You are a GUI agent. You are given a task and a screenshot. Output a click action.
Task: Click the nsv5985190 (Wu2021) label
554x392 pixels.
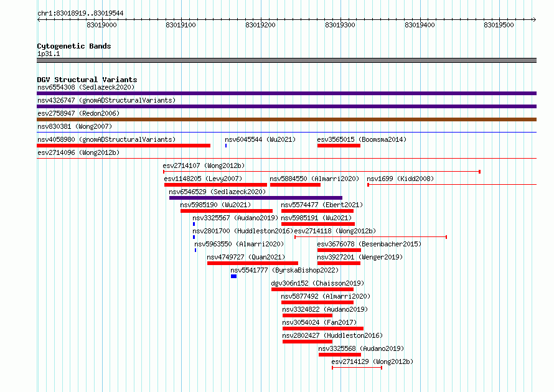pos(215,205)
